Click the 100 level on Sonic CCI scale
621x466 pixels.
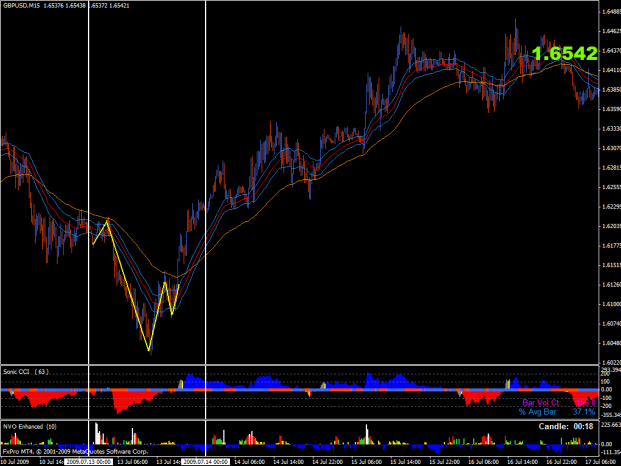tap(606, 382)
